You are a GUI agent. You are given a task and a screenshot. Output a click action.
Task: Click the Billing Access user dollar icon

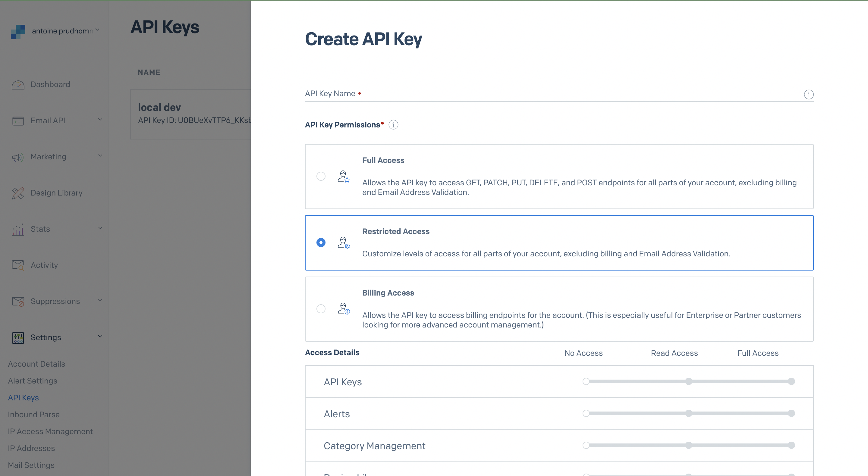[344, 308]
